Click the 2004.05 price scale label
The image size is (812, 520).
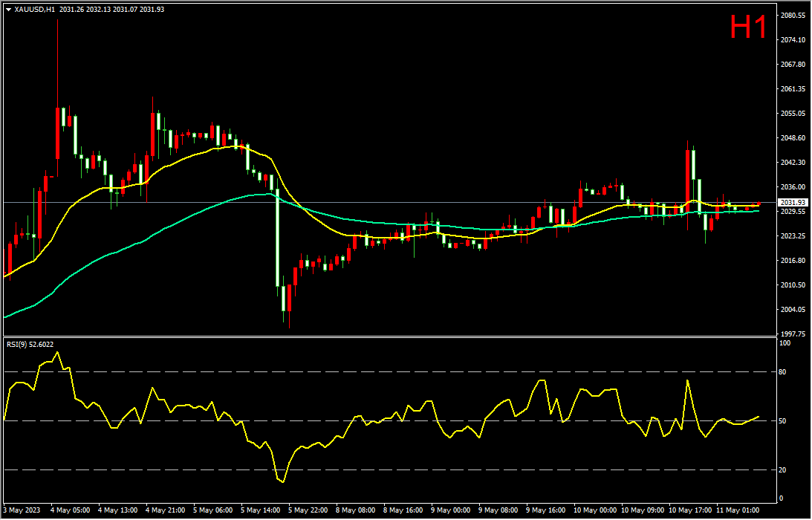[x=793, y=309]
